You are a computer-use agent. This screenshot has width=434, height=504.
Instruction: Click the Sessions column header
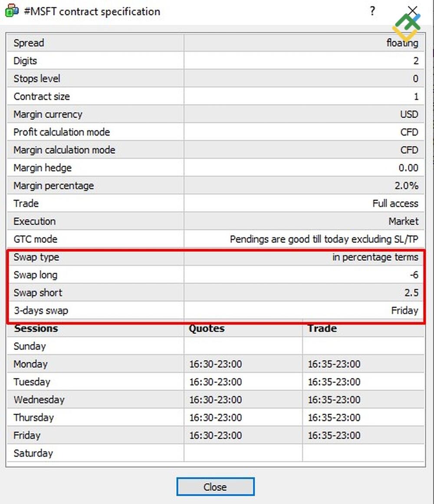pos(36,328)
